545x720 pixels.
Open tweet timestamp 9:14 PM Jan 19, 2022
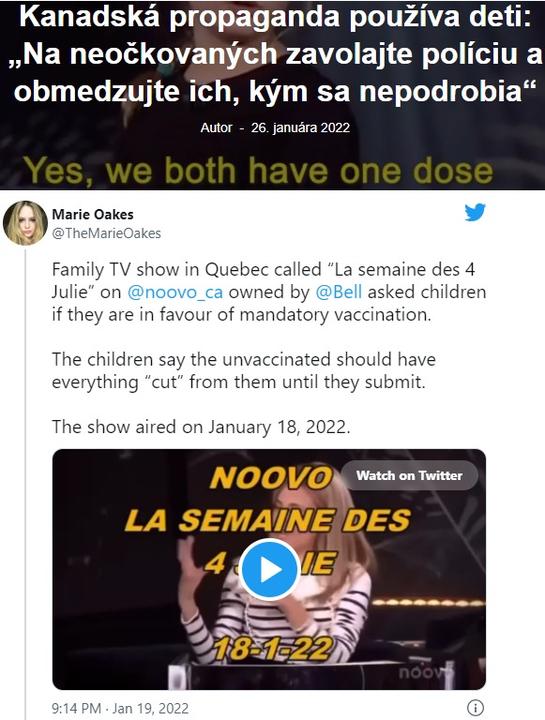[120, 708]
